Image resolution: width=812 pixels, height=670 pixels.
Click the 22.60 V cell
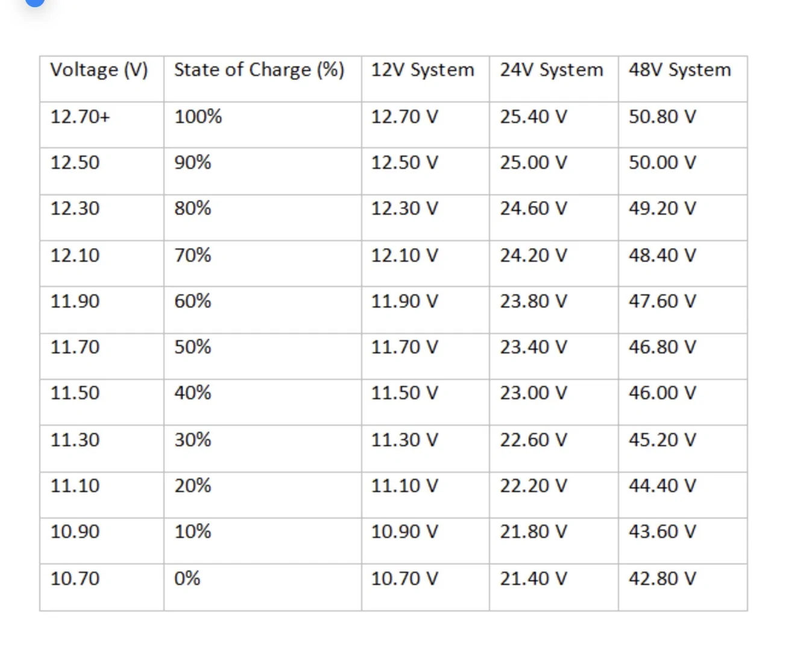(533, 440)
